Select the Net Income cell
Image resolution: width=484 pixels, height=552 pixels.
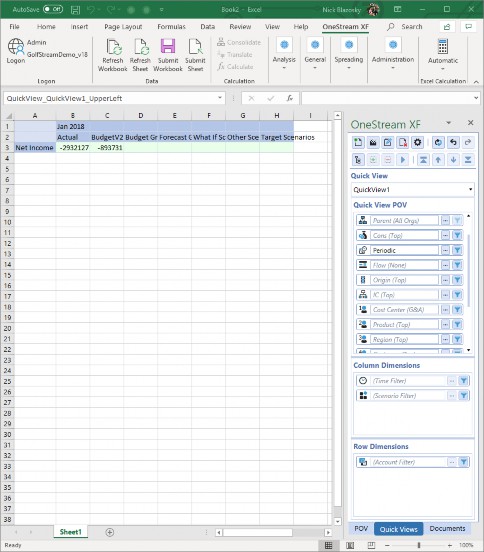(35, 148)
